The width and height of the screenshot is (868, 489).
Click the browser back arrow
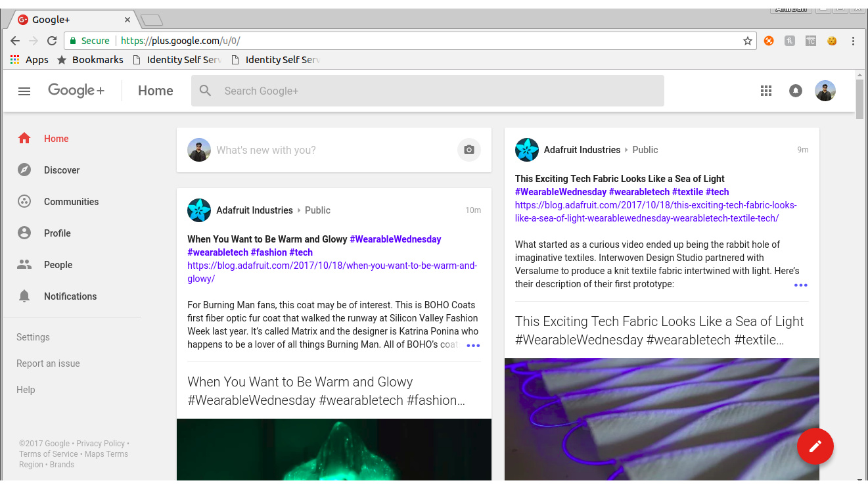[x=15, y=41]
